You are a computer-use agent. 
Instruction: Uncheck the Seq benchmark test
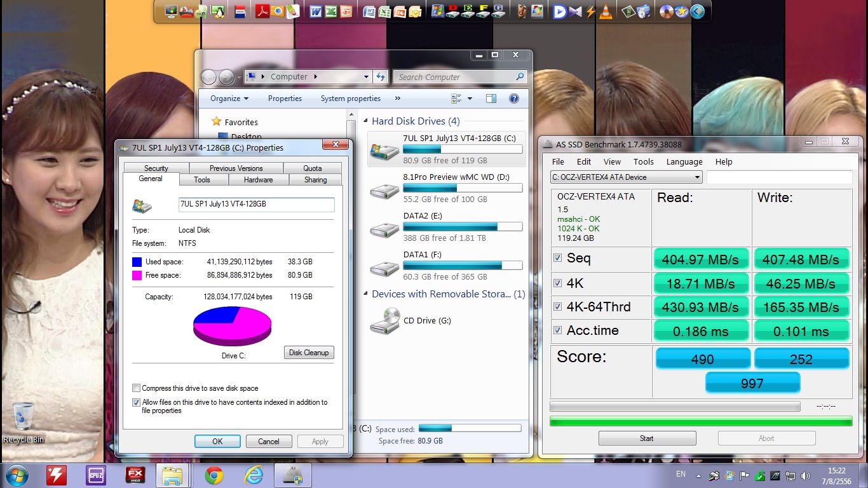(x=557, y=258)
